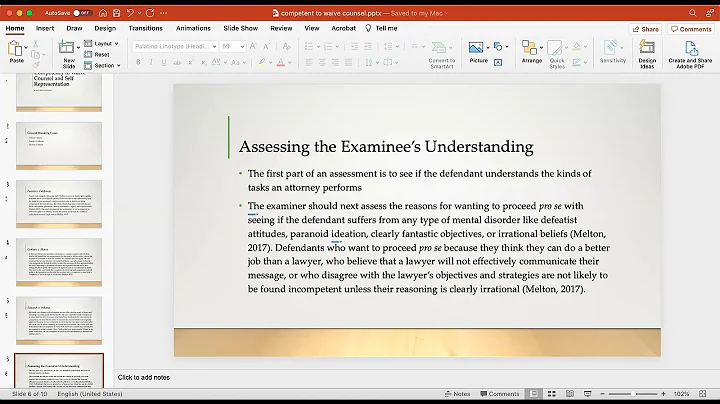
Task: Open the font name combo box
Action: point(175,46)
